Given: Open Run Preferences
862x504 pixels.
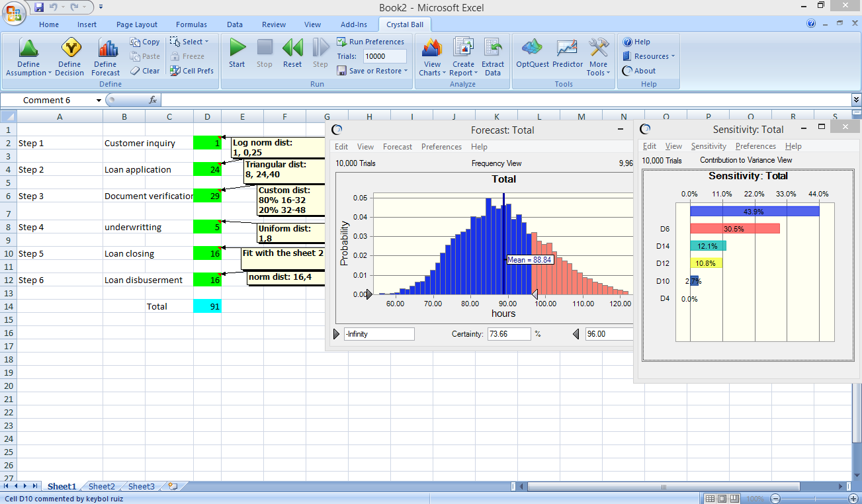Looking at the screenshot, I should click(x=370, y=42).
